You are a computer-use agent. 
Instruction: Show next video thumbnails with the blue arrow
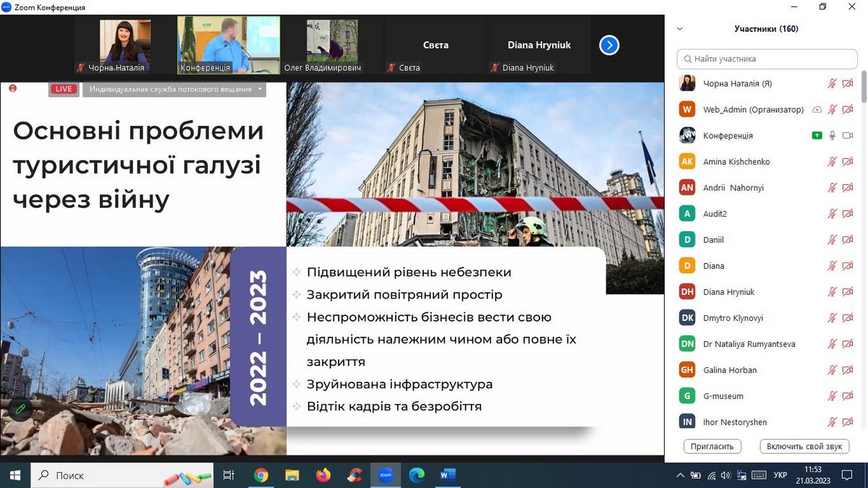609,46
